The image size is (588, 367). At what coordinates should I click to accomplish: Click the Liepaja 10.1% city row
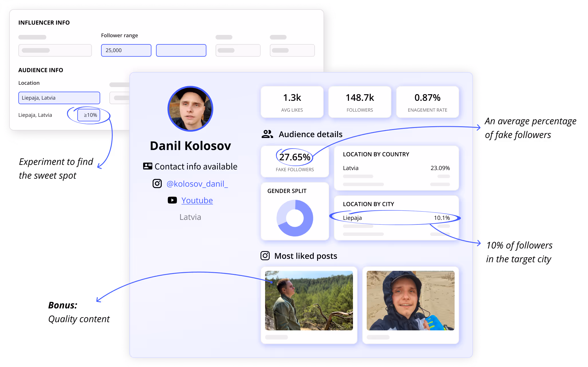(x=396, y=218)
